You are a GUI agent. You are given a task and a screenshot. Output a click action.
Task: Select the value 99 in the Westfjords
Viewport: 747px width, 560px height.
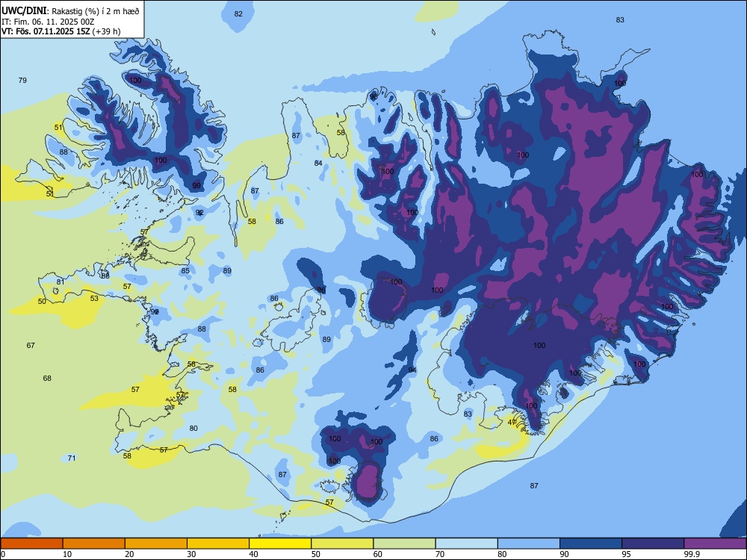coord(196,186)
